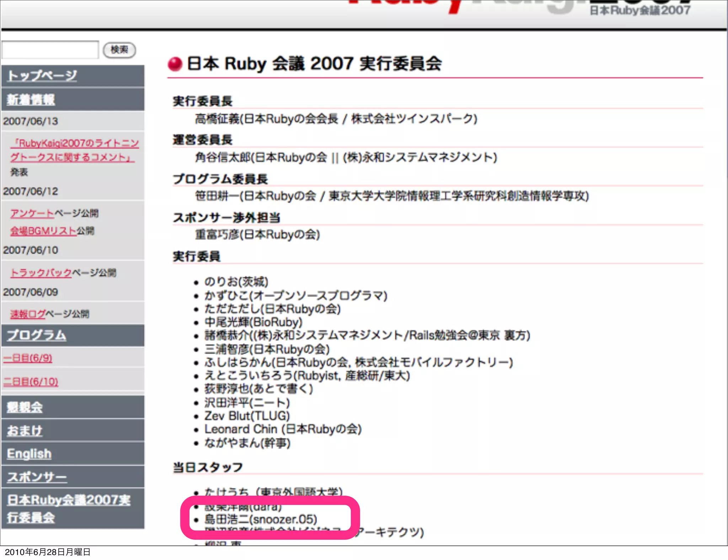Open the 二日目(6/10) program link
The image size is (728, 560).
click(x=31, y=382)
